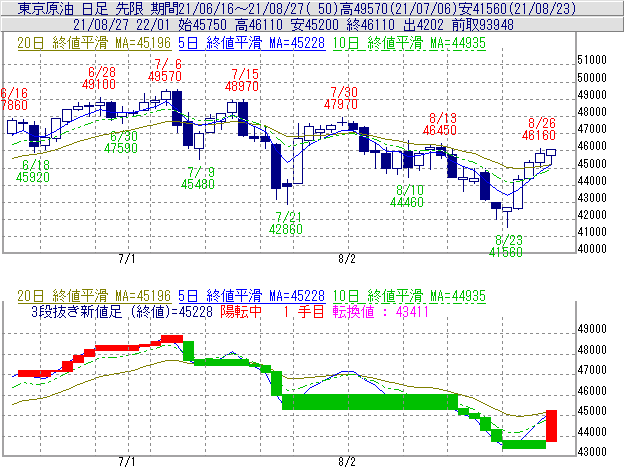Click the 6/28 49100 peak label
This screenshot has height=475, width=624.
99,78
